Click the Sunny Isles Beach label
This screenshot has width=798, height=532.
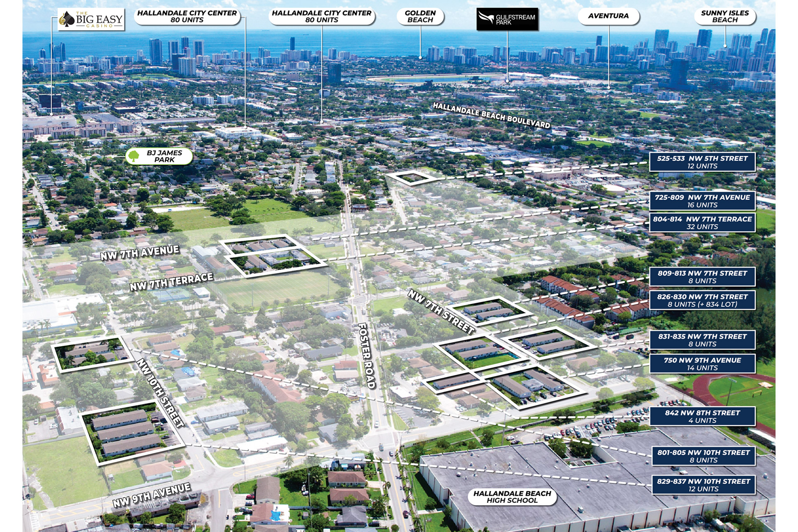click(724, 17)
